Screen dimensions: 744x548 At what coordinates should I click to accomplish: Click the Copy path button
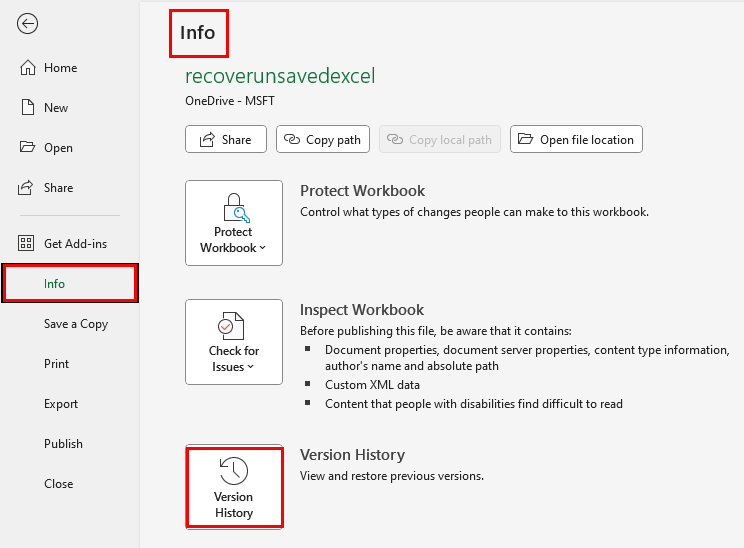322,140
